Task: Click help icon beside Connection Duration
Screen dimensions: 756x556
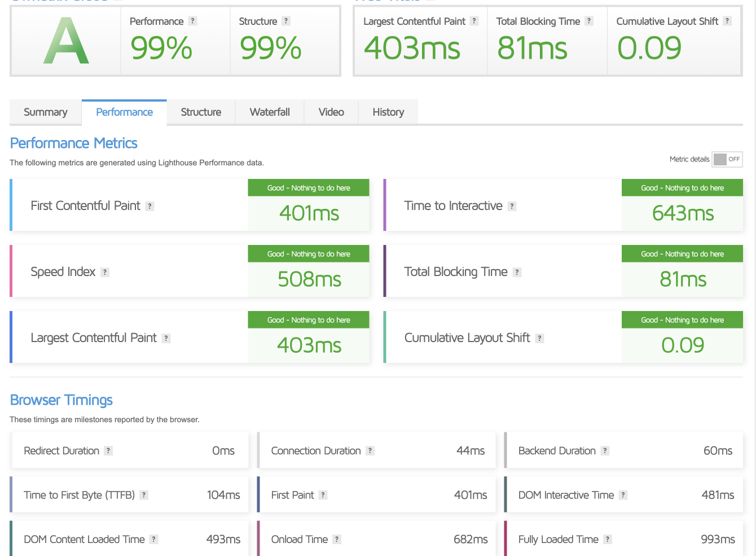Action: click(370, 450)
